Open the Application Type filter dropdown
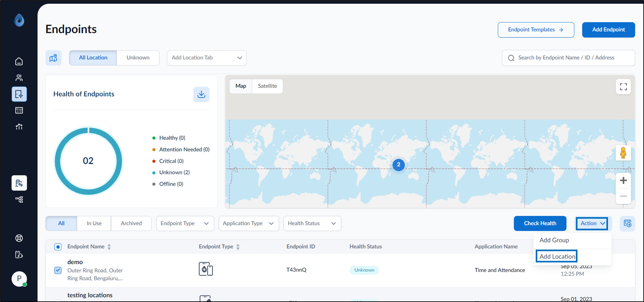The width and height of the screenshot is (644, 302). click(x=249, y=224)
